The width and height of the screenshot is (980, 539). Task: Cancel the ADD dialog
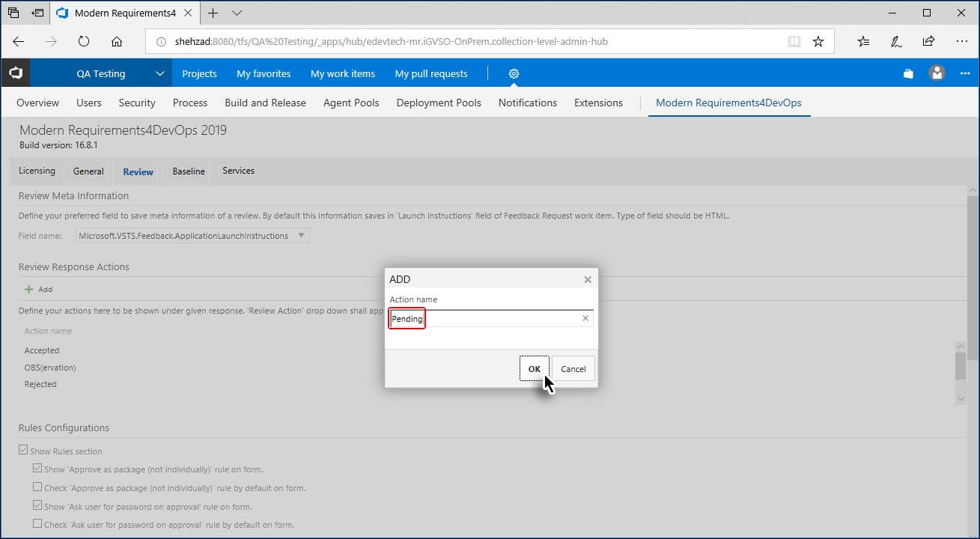click(573, 369)
